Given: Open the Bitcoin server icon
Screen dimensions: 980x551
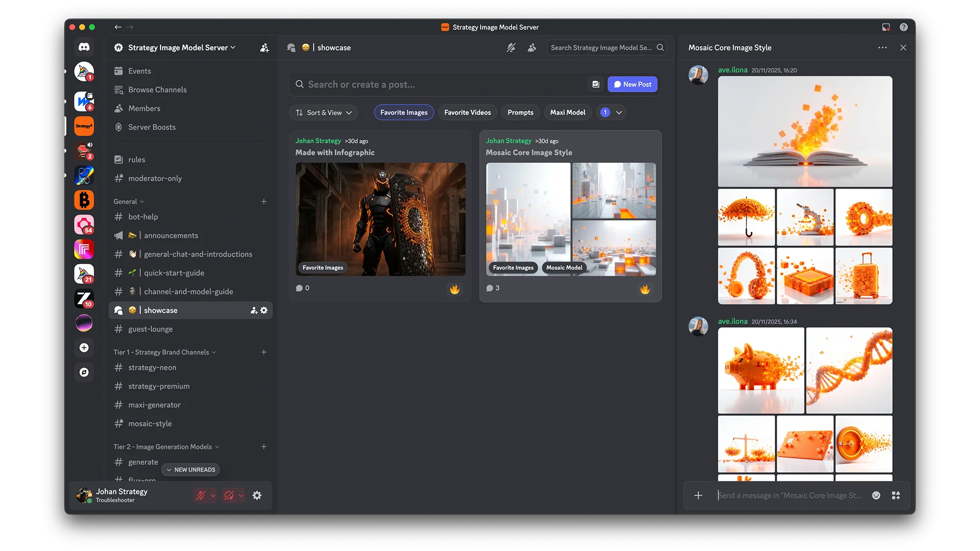Looking at the screenshot, I should (84, 200).
